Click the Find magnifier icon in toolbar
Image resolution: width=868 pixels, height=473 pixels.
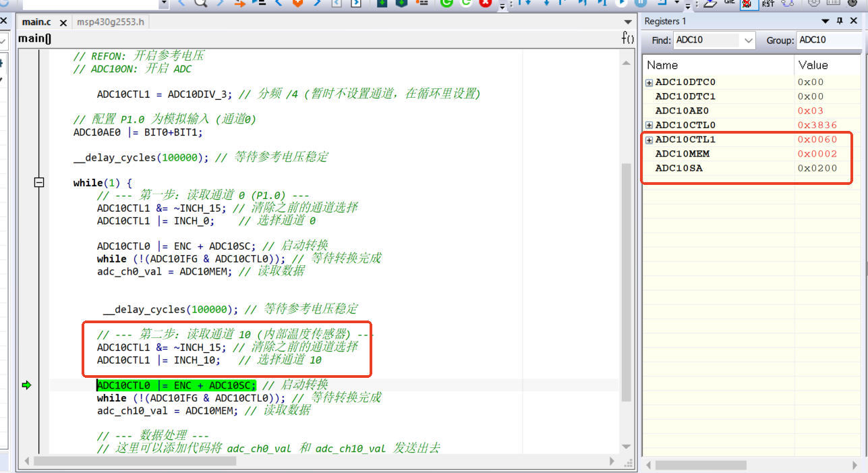coord(200,3)
